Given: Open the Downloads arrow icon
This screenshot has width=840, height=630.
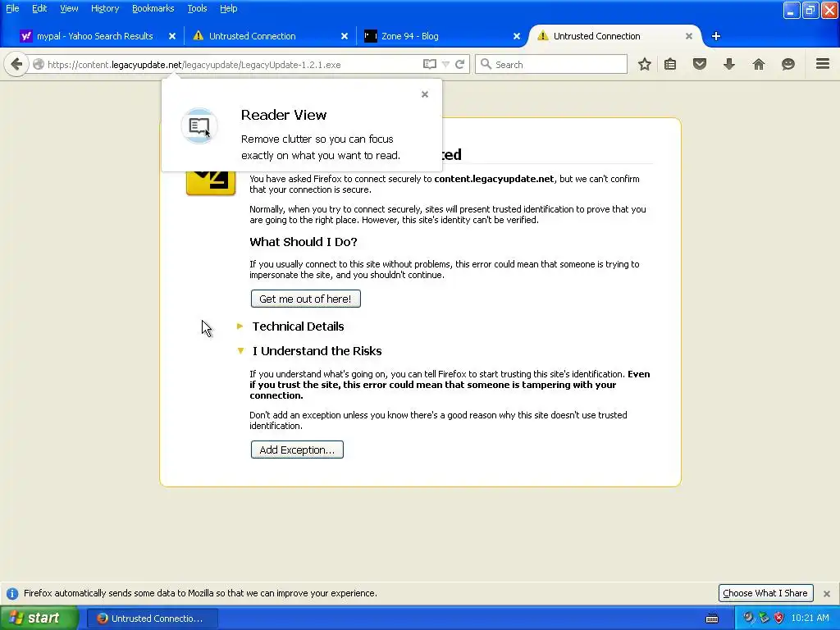Looking at the screenshot, I should (x=729, y=64).
